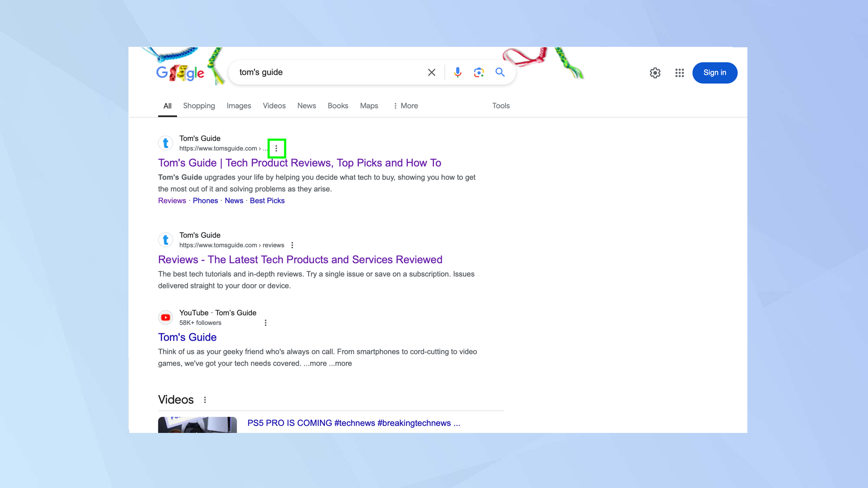This screenshot has height=488, width=868.
Task: Open three-dot menu beside tomsguide.com reviews result
Action: [292, 245]
